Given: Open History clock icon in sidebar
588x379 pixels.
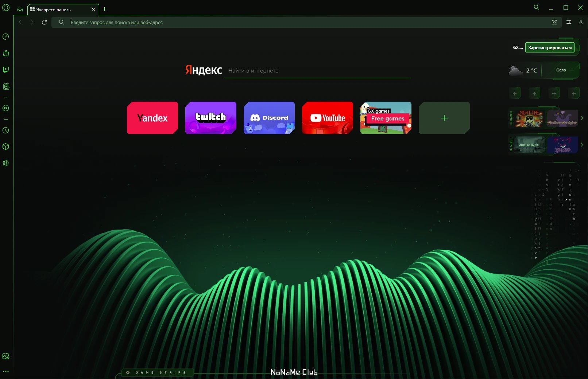Looking at the screenshot, I should click(6, 130).
